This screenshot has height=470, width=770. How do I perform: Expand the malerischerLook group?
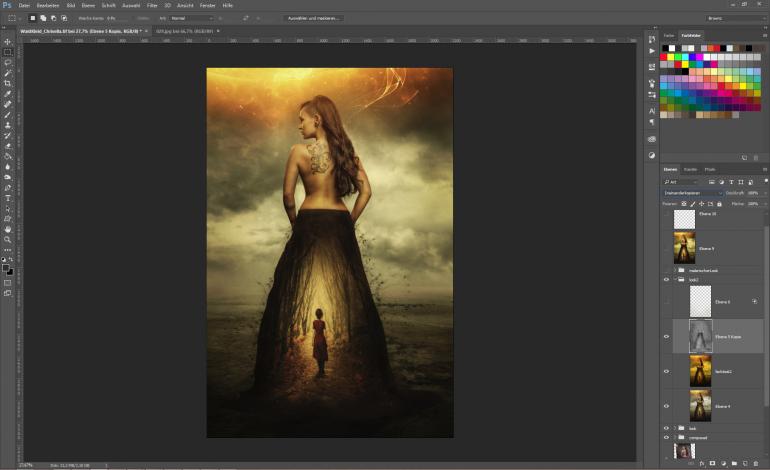(x=675, y=270)
